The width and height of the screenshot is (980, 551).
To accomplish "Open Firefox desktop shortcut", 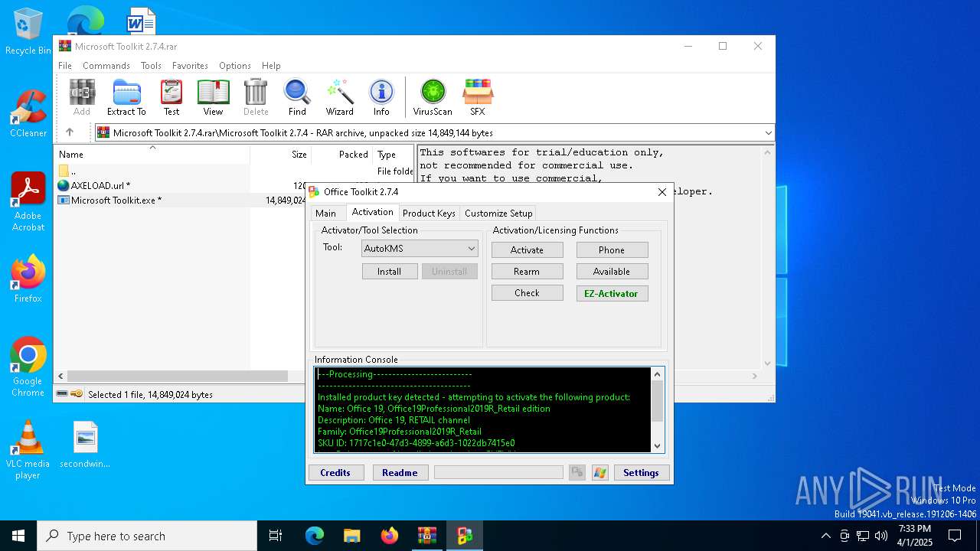I will click(x=28, y=279).
